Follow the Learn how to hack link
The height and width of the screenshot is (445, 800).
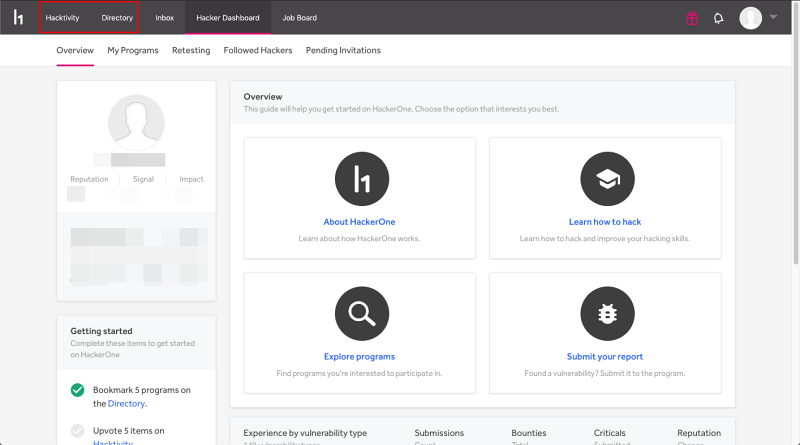605,222
